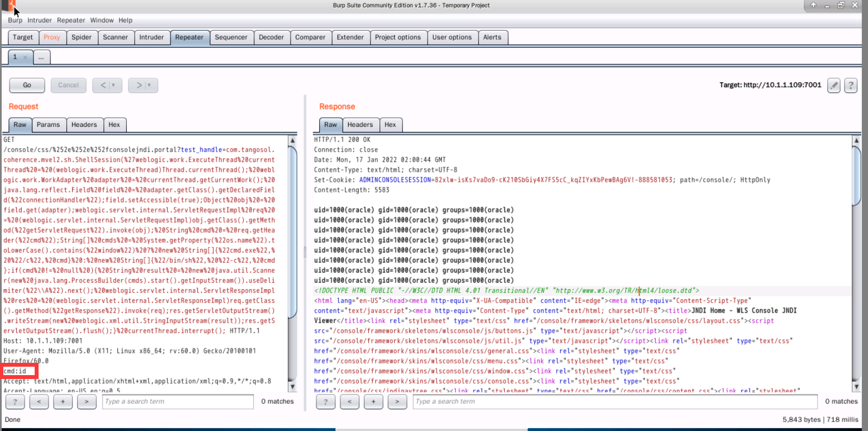Select the request Params view tab
Viewport: 868px width, 431px height.
(x=49, y=125)
